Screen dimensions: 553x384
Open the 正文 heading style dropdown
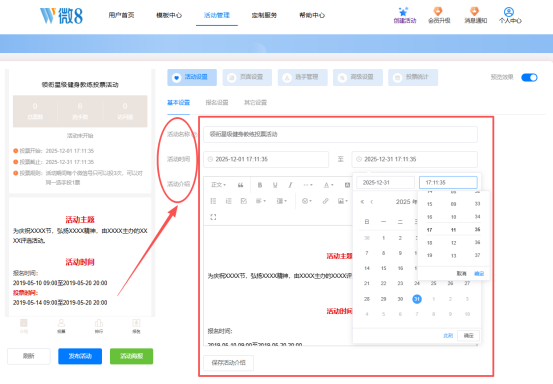coord(218,185)
